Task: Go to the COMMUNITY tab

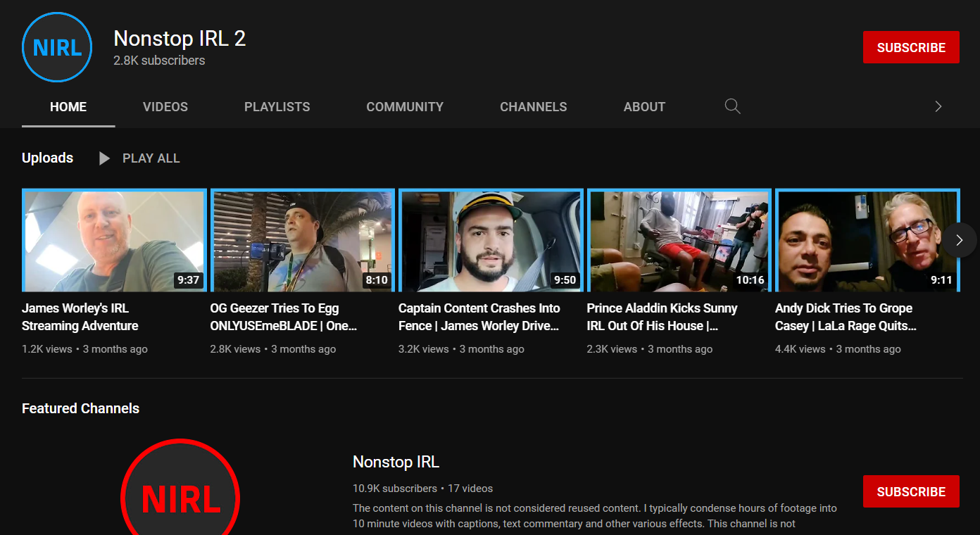Action: click(x=405, y=107)
